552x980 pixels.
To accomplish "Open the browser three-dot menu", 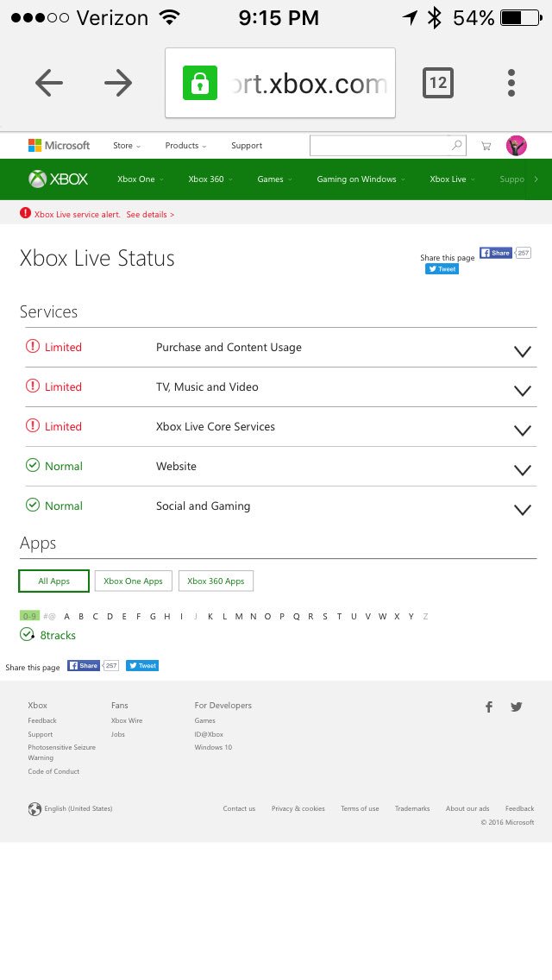I will (x=511, y=83).
